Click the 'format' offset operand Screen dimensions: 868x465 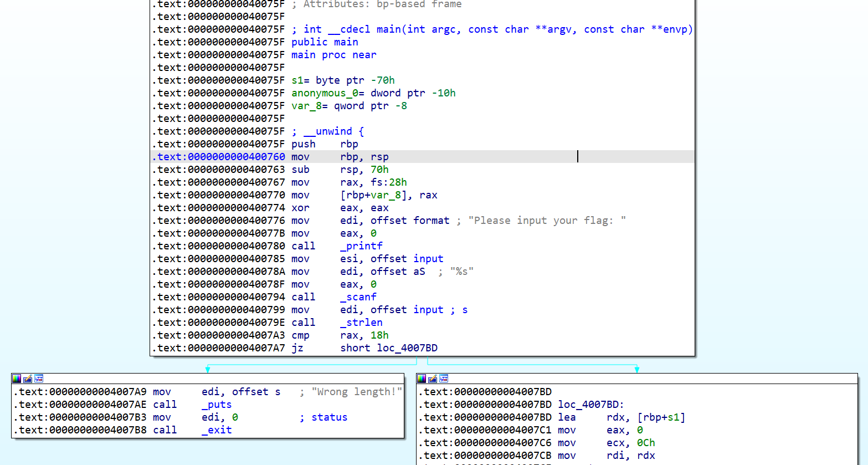pos(432,221)
